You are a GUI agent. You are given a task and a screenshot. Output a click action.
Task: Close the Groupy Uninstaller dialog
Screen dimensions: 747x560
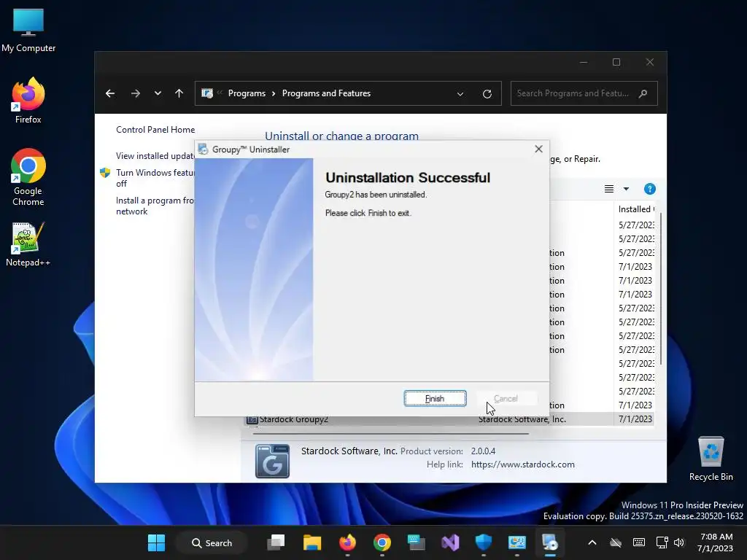538,149
